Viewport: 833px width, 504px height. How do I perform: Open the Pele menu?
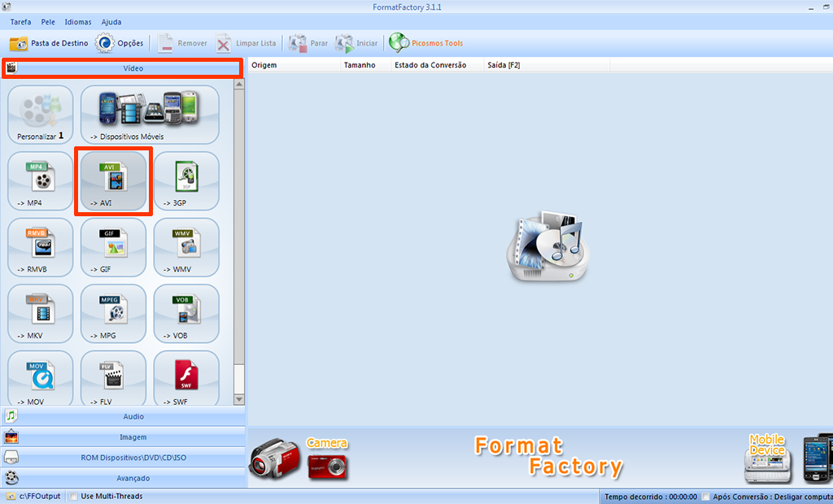pyautogui.click(x=48, y=22)
